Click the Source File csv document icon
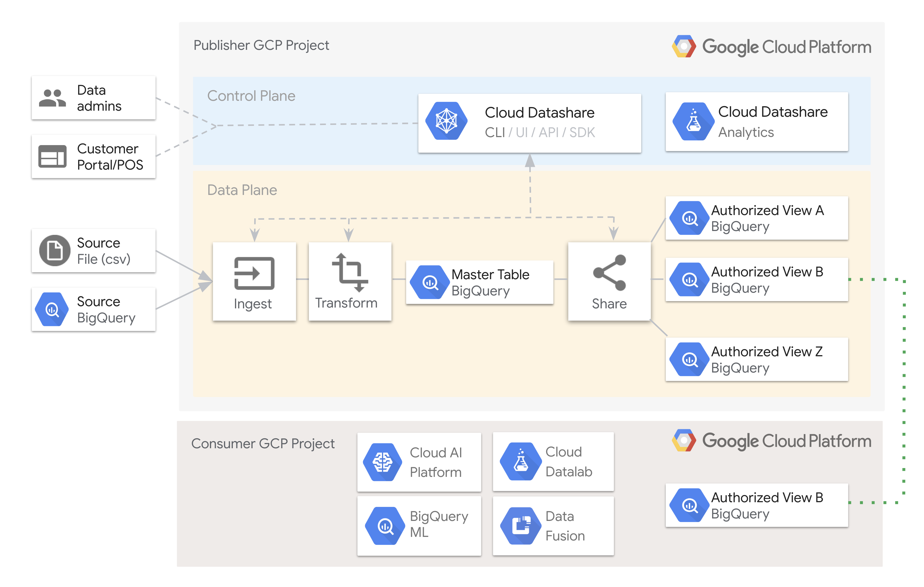Image resolution: width=924 pixels, height=587 pixels. [54, 251]
